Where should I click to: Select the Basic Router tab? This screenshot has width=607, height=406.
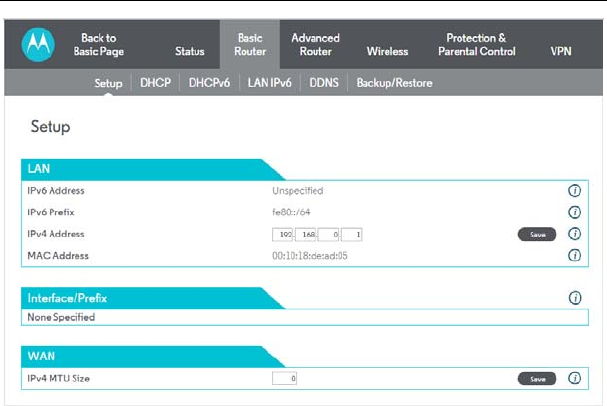coord(250,45)
